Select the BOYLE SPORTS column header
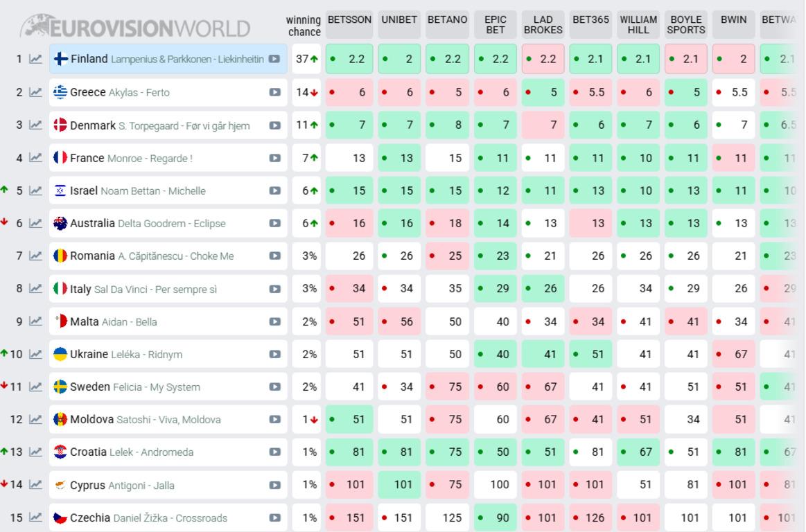Viewport: 806px width, 532px height. [685, 24]
